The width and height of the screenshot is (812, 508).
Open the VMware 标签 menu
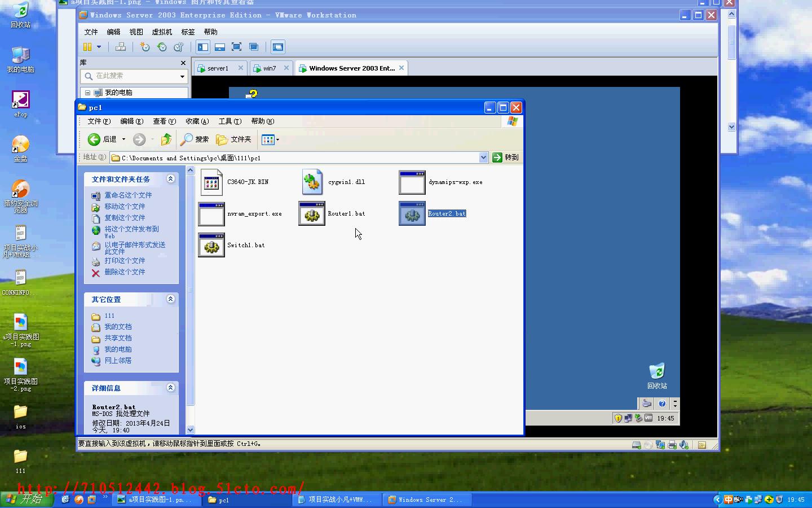[x=188, y=32]
